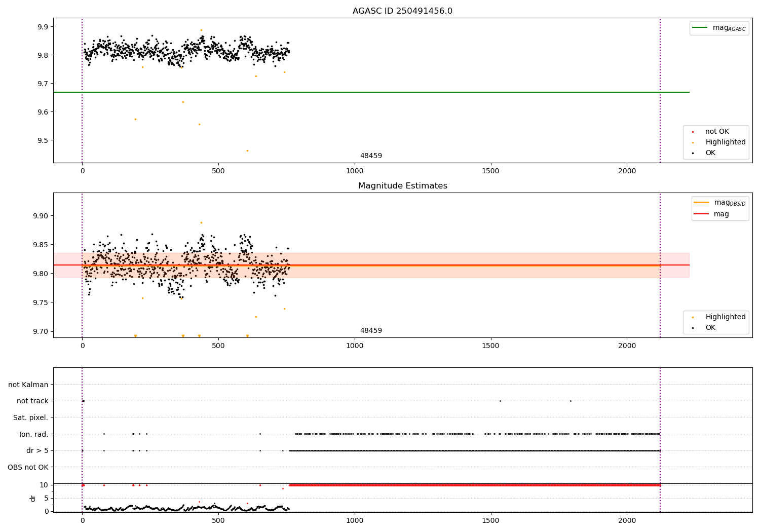
Task: Click the 'dr > 5' row label
Action: (37, 450)
